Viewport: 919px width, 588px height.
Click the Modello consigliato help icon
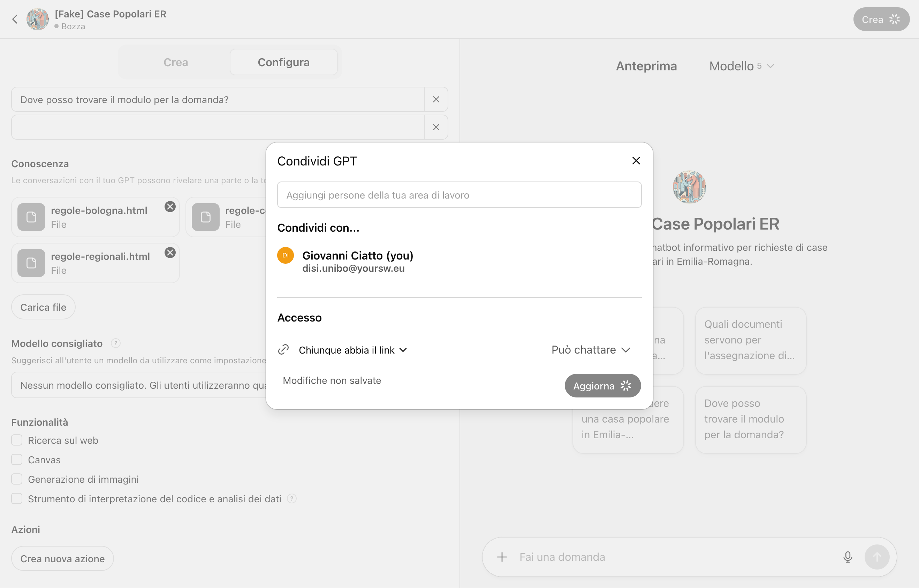click(x=115, y=343)
